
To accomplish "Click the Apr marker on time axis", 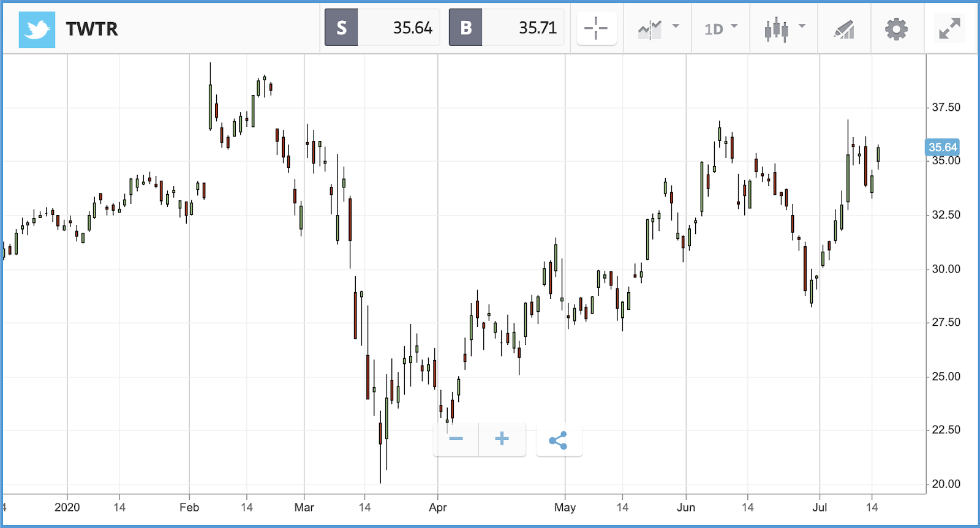I will (437, 507).
